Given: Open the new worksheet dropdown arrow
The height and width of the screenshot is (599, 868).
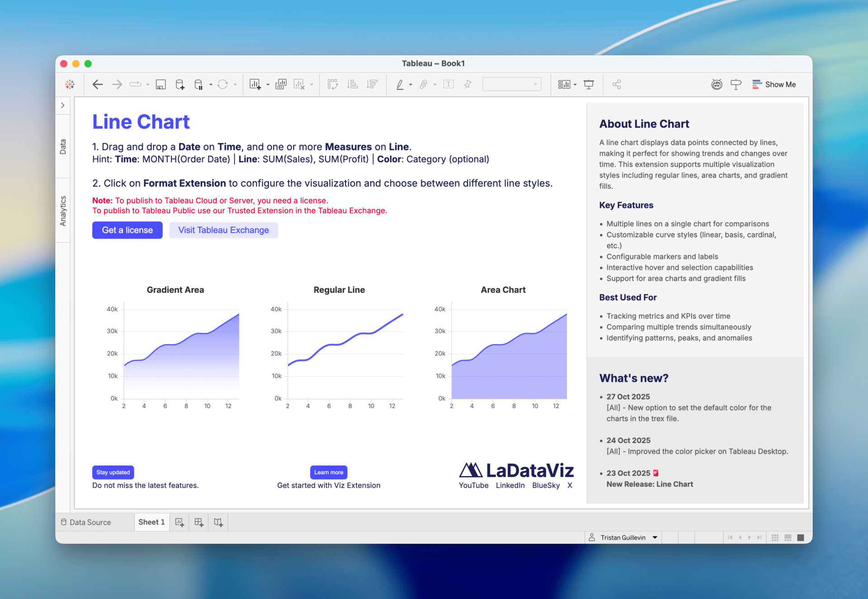Looking at the screenshot, I should coord(268,85).
